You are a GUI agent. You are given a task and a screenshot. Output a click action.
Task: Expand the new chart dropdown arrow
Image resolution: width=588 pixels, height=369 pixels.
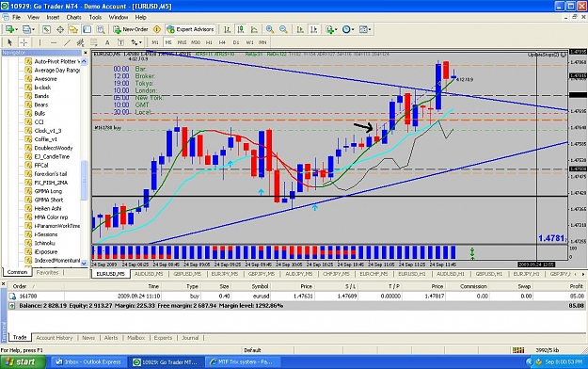(x=16, y=29)
